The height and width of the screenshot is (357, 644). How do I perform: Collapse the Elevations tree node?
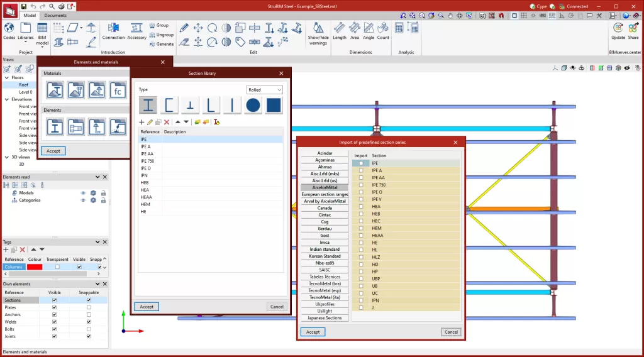tap(6, 99)
